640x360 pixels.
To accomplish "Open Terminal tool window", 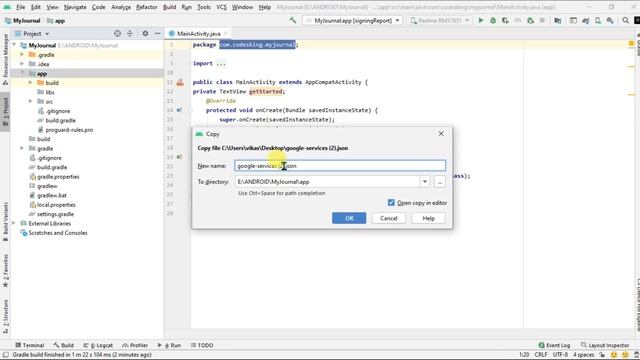I will point(29,345).
